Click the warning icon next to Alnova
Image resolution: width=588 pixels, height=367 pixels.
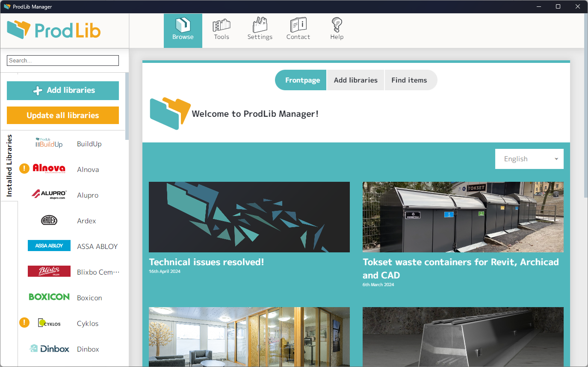(24, 169)
